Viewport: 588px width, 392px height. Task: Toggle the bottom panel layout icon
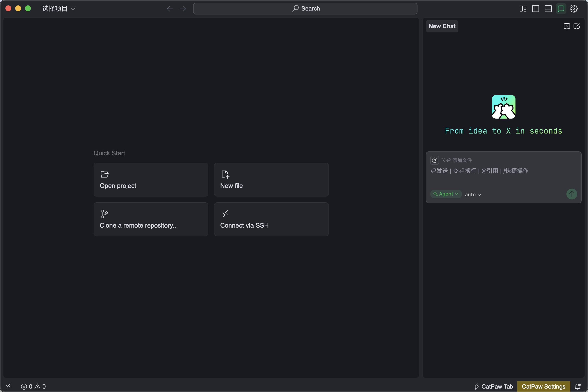click(x=548, y=9)
